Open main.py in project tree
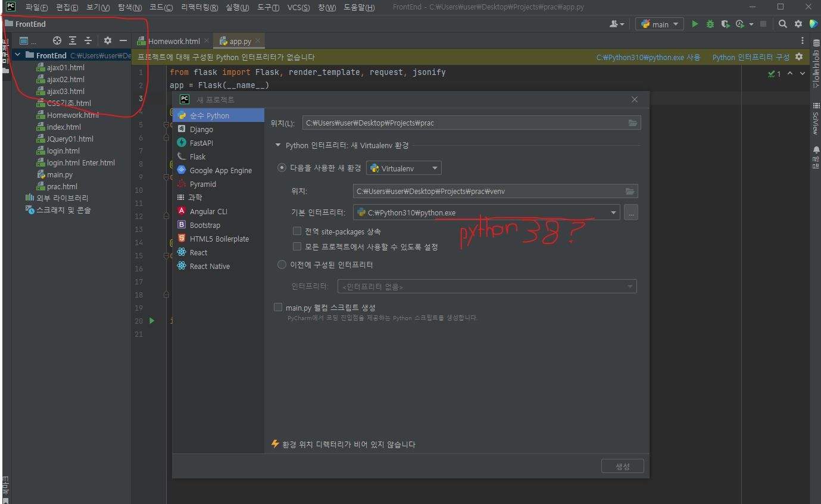Screen dimensions: 821x504 60,174
